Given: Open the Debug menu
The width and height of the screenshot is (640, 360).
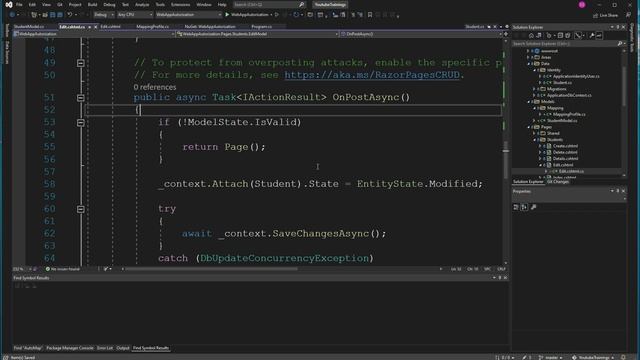Looking at the screenshot, I should pos(109,4).
